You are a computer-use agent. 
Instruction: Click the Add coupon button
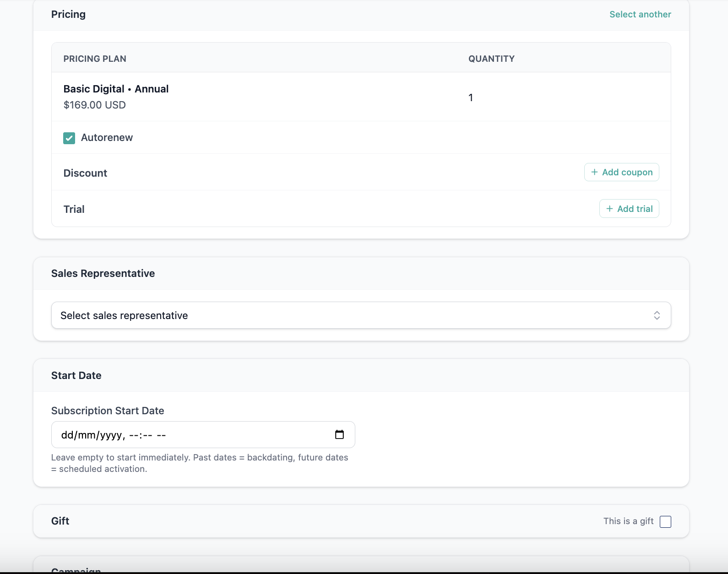pos(621,172)
